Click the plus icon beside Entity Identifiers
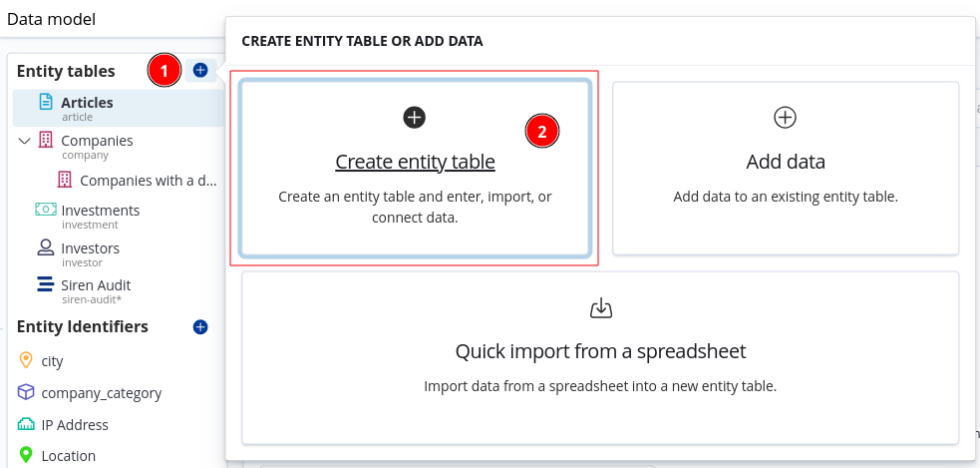 tap(200, 327)
